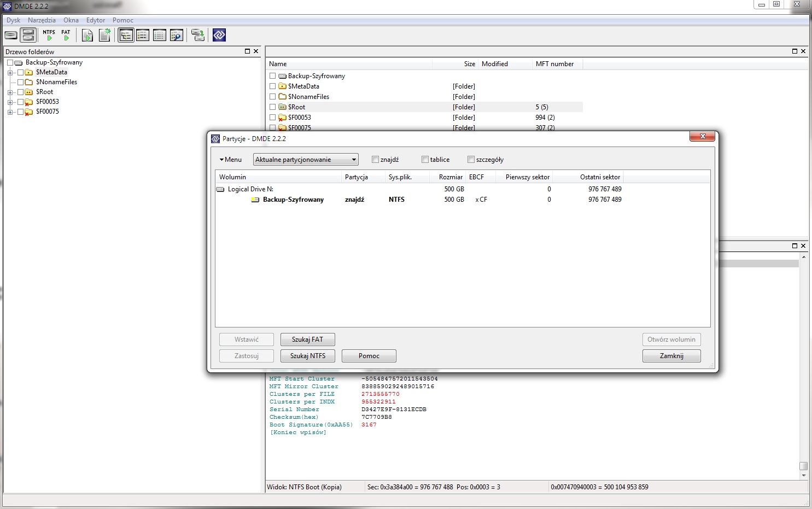This screenshot has height=509, width=812.
Task: Click the blue DMDE logo icon
Action: pyautogui.click(x=219, y=36)
